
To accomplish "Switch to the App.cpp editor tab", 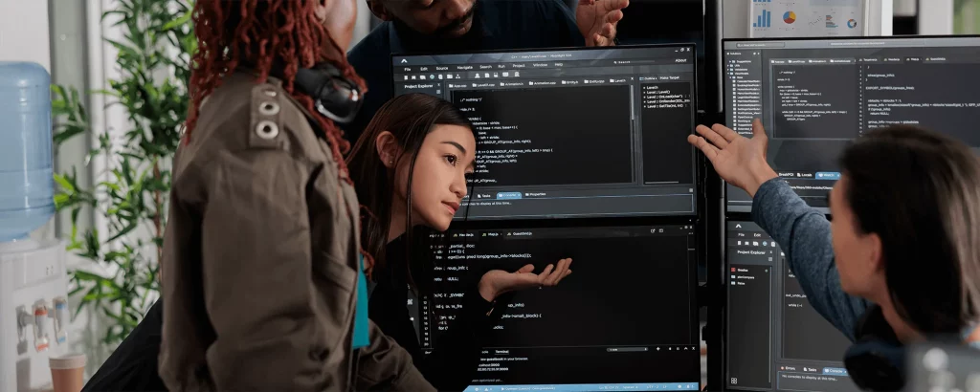I will [457, 85].
